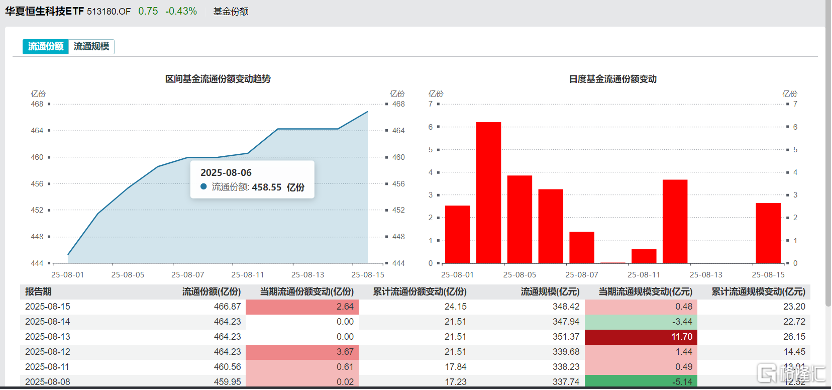
Task: Click the 2.64 share change cell
Action: (302, 307)
